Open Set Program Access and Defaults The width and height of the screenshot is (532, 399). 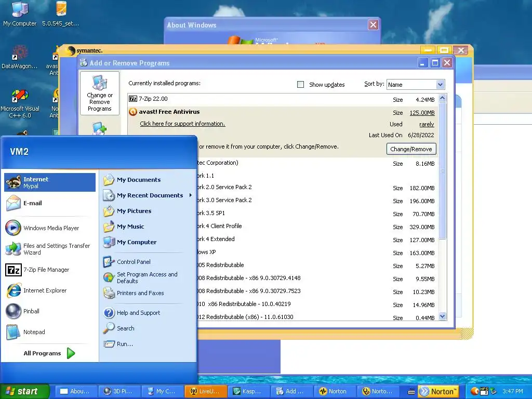pyautogui.click(x=148, y=277)
